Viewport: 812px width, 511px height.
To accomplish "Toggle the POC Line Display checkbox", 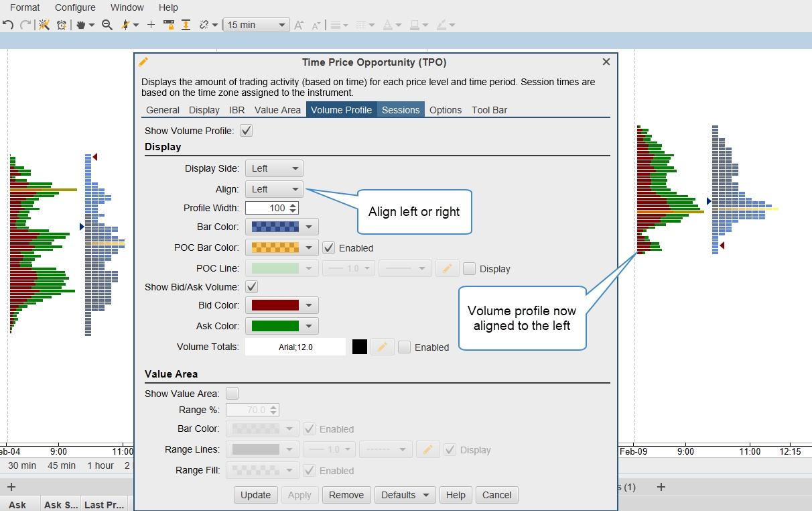I will pyautogui.click(x=470, y=268).
